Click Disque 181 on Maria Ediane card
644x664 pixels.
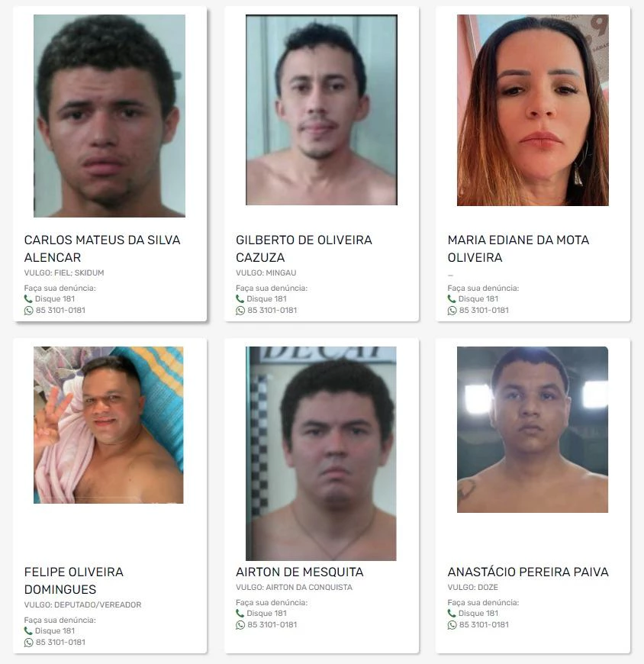pos(478,299)
